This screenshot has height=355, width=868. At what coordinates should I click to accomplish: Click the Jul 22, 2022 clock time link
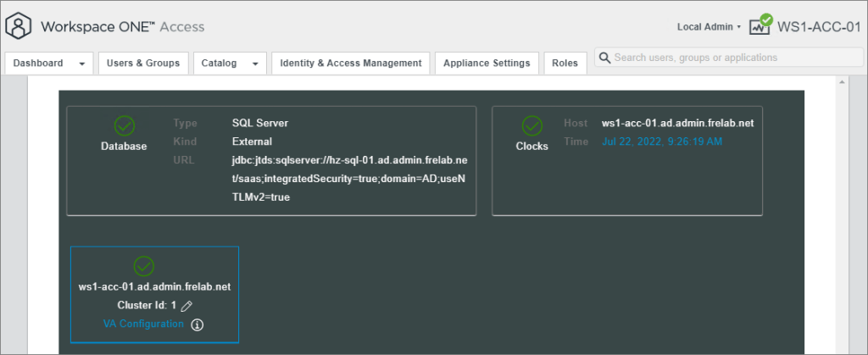coord(663,141)
